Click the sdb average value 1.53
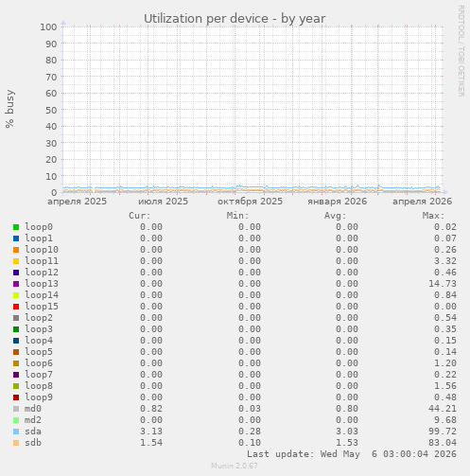Screen dimensions: 470x476 347,443
